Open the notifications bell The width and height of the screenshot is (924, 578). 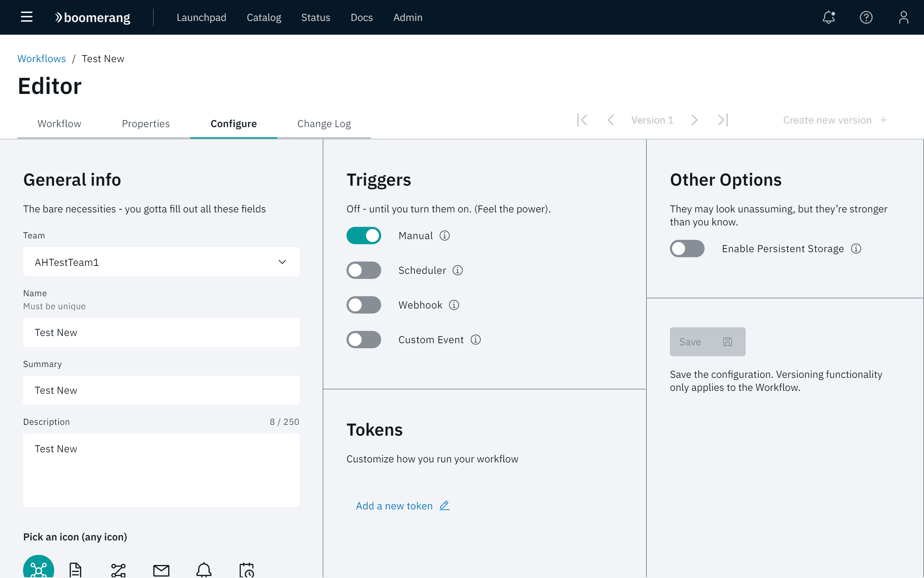pyautogui.click(x=829, y=17)
